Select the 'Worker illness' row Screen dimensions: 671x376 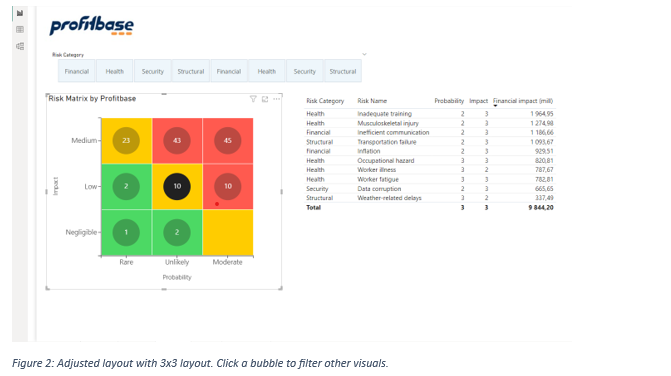(430, 170)
